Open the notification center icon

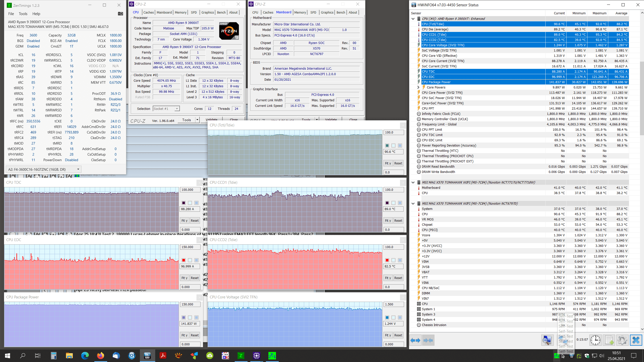click(634, 355)
